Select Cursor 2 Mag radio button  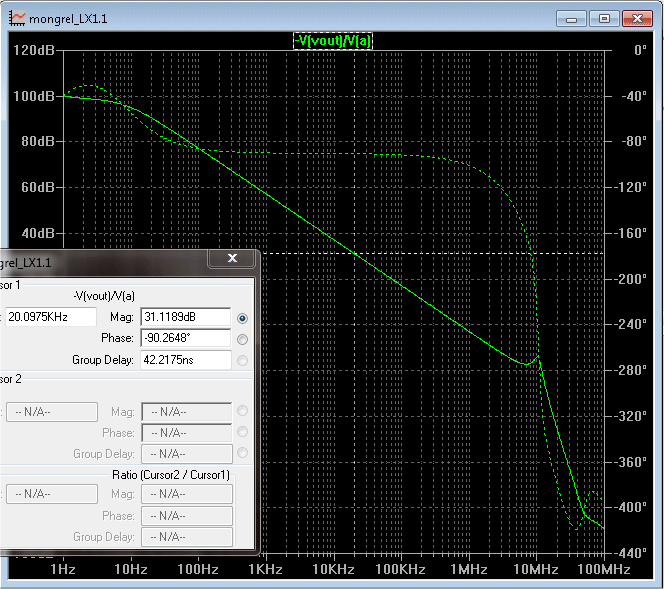[242, 411]
